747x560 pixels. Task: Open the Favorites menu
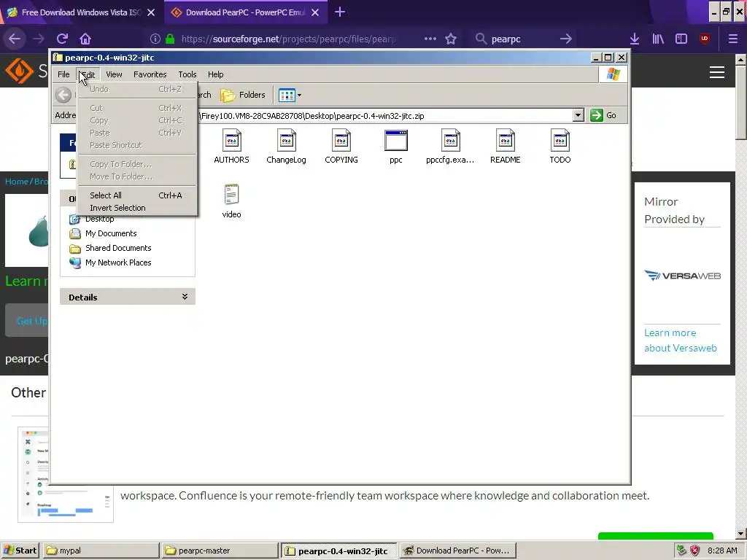tap(150, 74)
